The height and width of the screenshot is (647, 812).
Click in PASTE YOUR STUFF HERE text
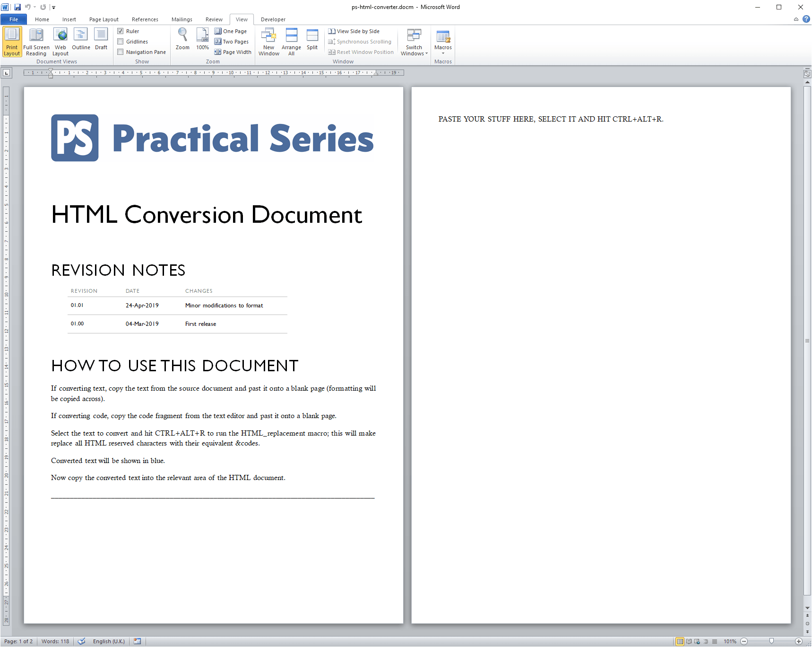pyautogui.click(x=551, y=119)
